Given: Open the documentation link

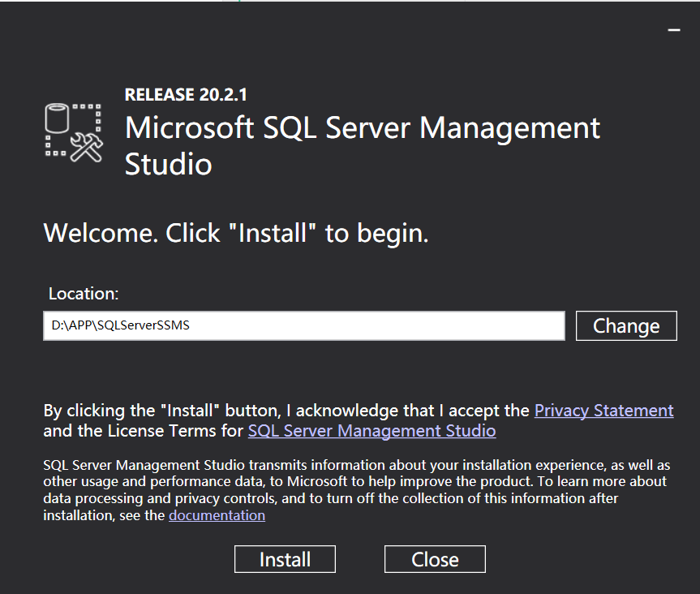Looking at the screenshot, I should [217, 515].
